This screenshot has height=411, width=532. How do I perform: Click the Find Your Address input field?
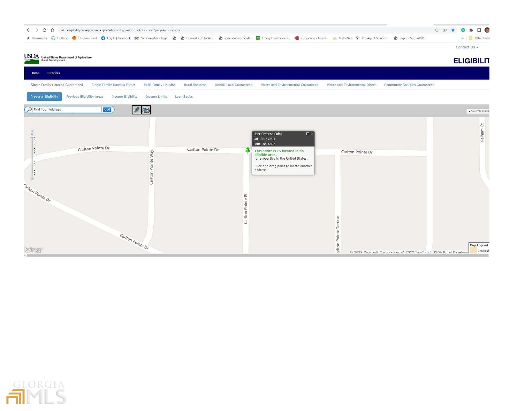pyautogui.click(x=67, y=109)
